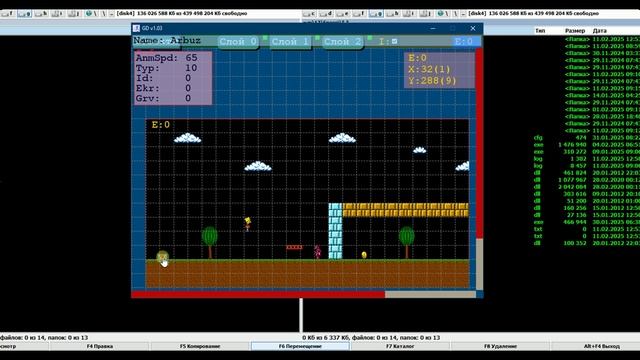Select drive e in right pane drive bar
The width and height of the screenshot is (640, 360).
[x=343, y=13]
